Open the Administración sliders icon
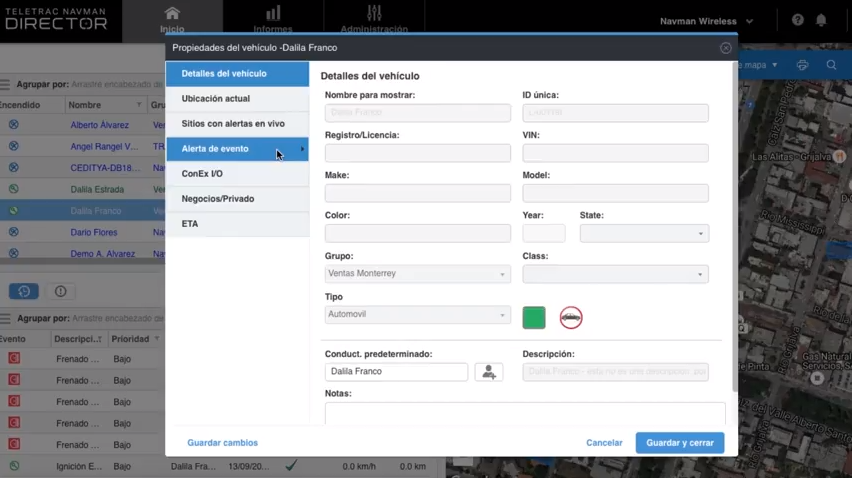Viewport: 852px width, 478px height. (374, 14)
